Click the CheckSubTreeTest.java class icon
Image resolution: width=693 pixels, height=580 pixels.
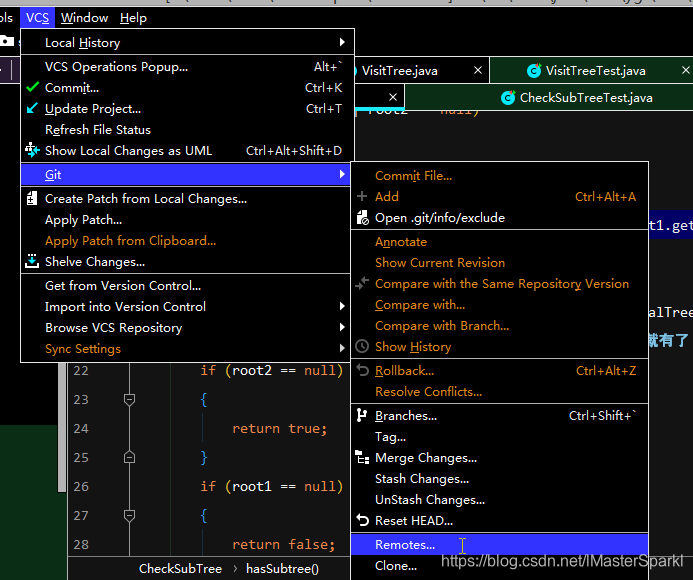tap(508, 97)
